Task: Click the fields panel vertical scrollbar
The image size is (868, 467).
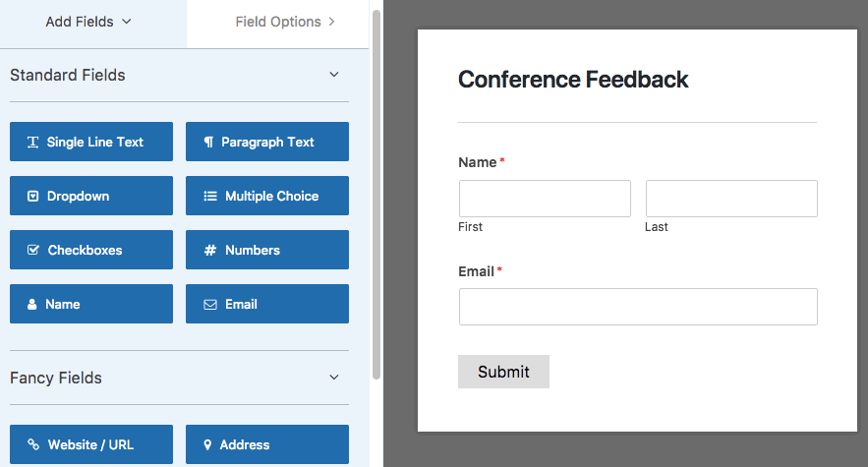Action: click(376, 194)
